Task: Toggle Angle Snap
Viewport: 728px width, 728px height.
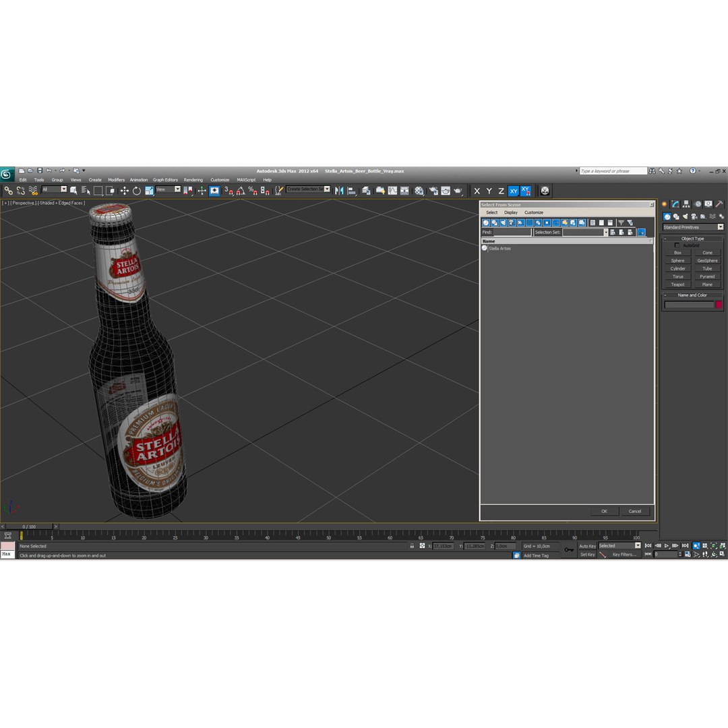Action: (241, 191)
